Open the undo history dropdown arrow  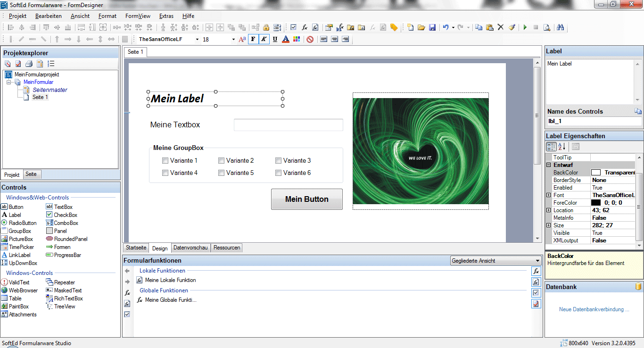tap(453, 27)
